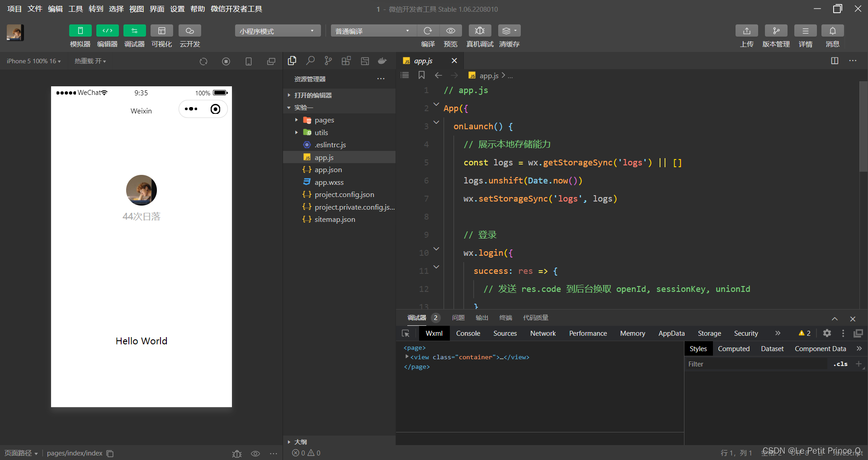The width and height of the screenshot is (868, 460).
Task: Expand the utils folder
Action: (339, 132)
